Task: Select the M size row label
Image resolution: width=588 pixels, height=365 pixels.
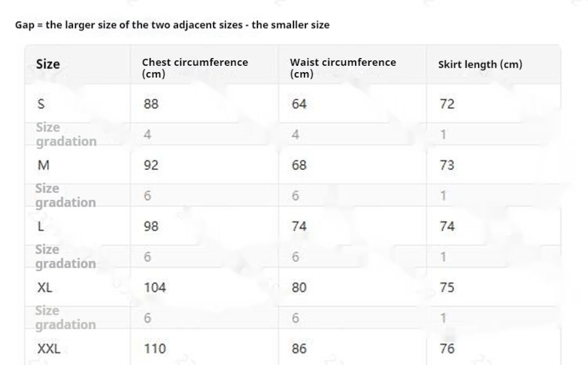Action: (x=43, y=165)
